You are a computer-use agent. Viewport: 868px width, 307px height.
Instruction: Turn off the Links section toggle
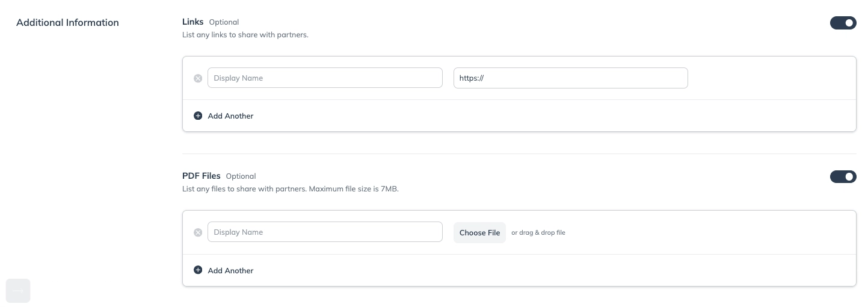tap(843, 23)
